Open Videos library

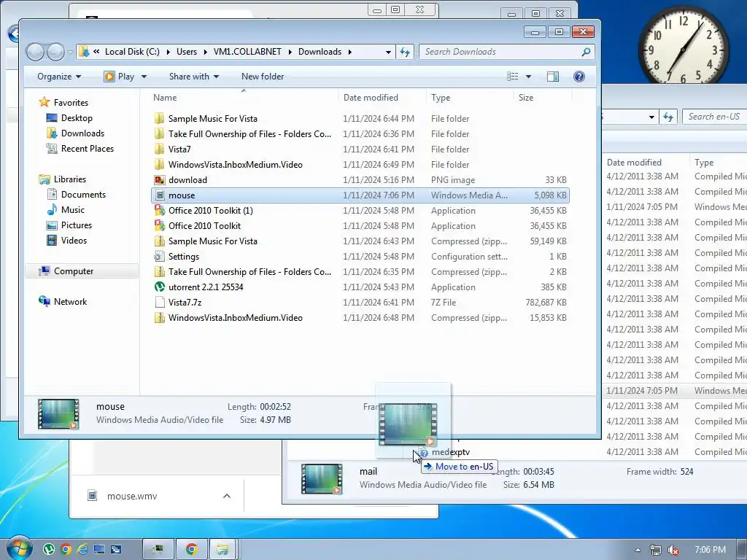tap(74, 241)
